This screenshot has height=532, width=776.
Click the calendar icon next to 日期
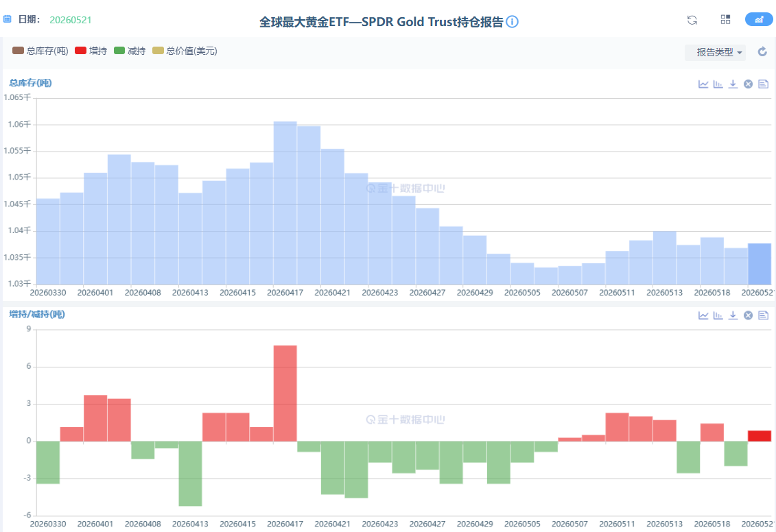pyautogui.click(x=8, y=19)
